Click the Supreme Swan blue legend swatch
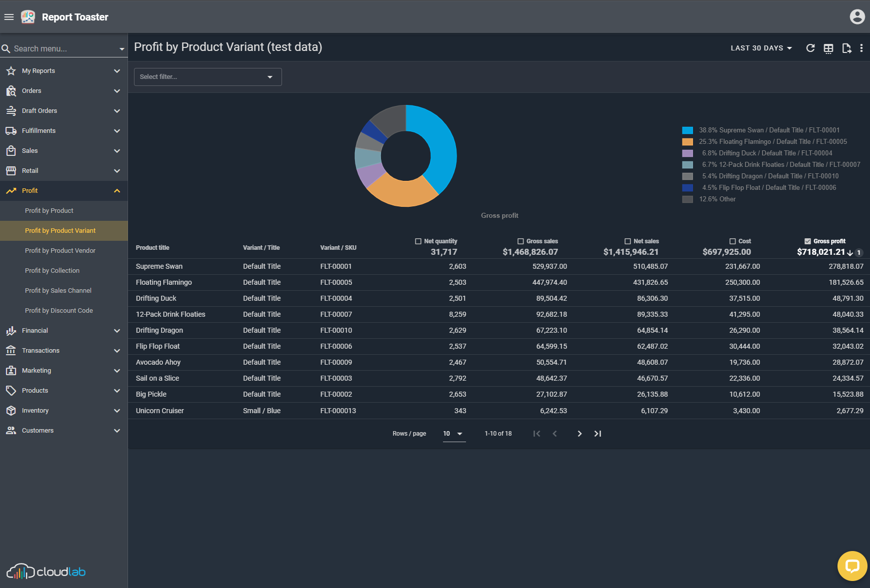Viewport: 870px width, 588px height. pyautogui.click(x=687, y=130)
